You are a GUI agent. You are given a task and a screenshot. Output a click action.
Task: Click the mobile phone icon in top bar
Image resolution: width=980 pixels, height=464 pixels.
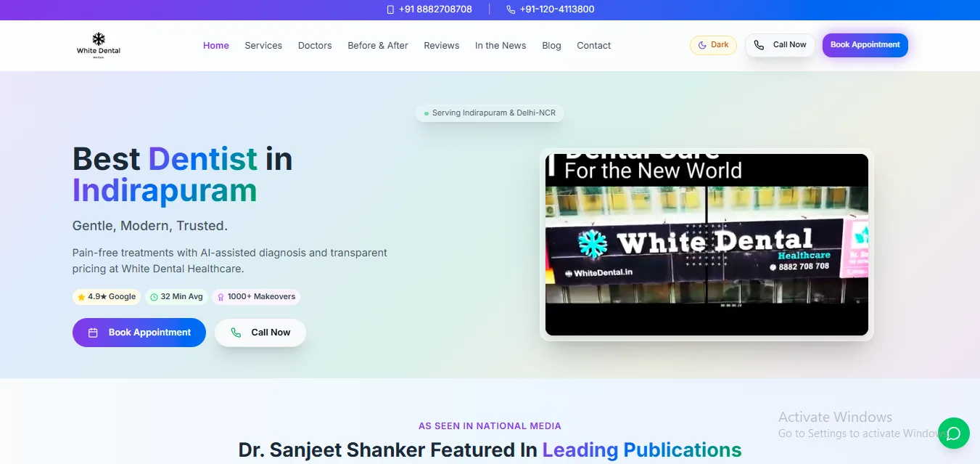tap(390, 9)
